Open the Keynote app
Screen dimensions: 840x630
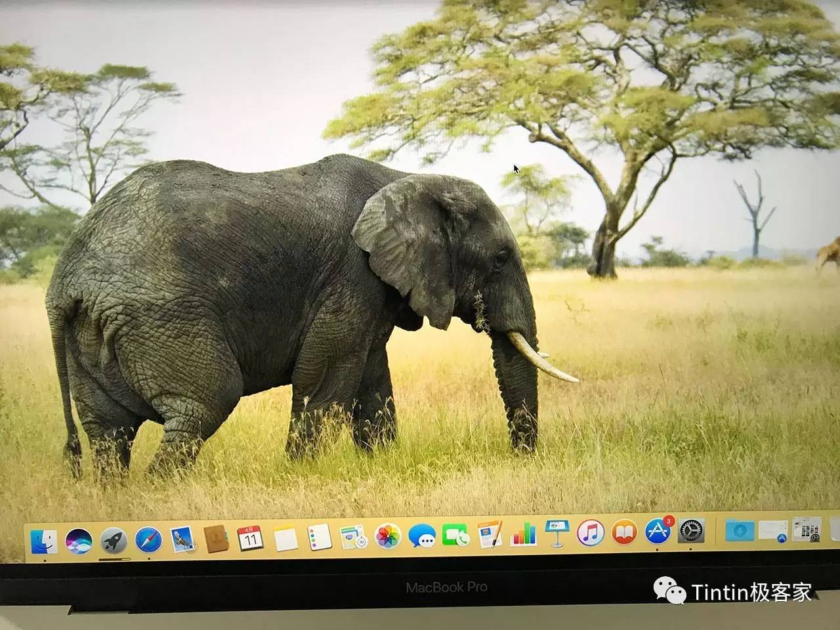557,533
